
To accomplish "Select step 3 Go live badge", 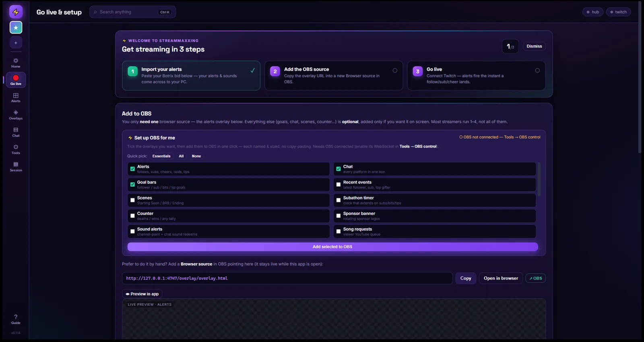I will click(418, 71).
